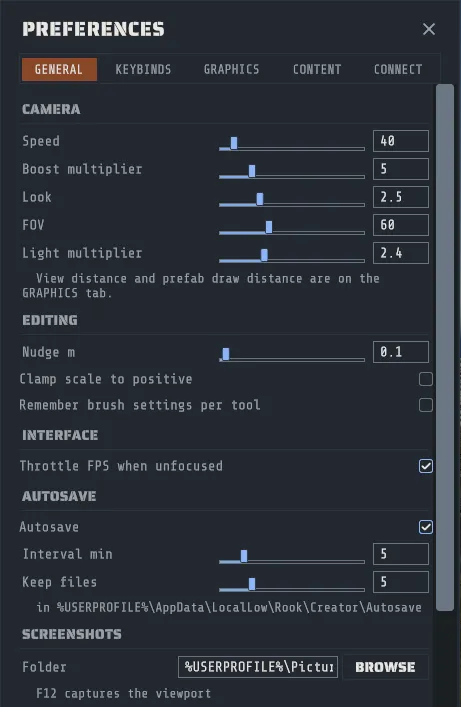
Task: Disable Throttle FPS when unfocused
Action: coord(425,466)
